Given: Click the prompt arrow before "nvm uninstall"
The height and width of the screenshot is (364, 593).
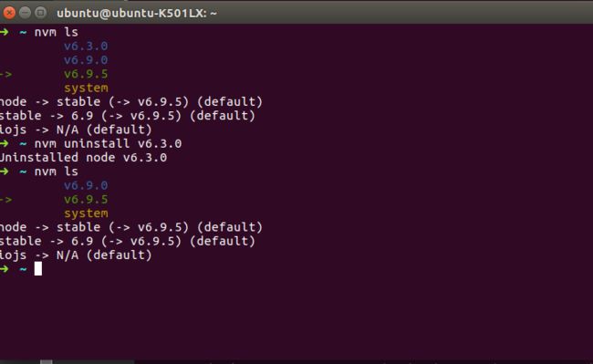Looking at the screenshot, I should pyautogui.click(x=5, y=143).
